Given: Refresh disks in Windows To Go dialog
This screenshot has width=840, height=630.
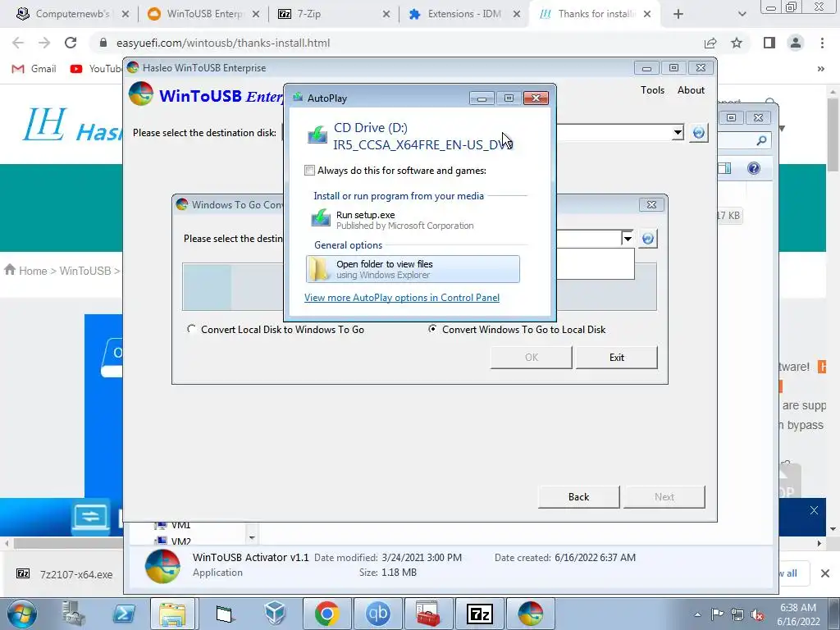Looking at the screenshot, I should (648, 239).
